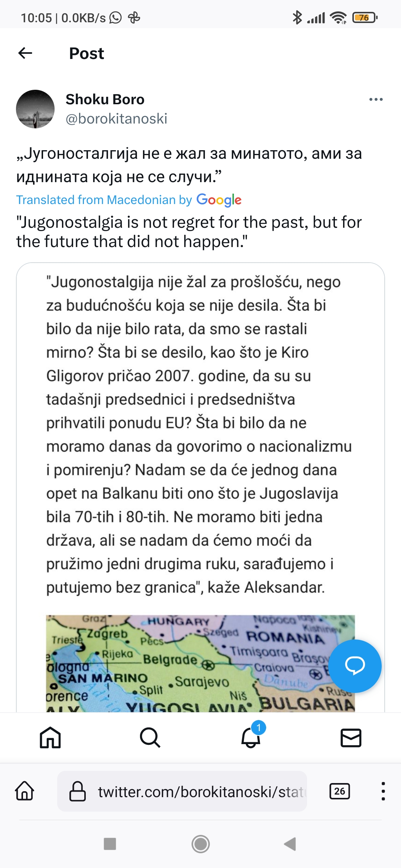Open the browser tab switcher showing 26
Screen dimensions: 401x868
point(339,791)
